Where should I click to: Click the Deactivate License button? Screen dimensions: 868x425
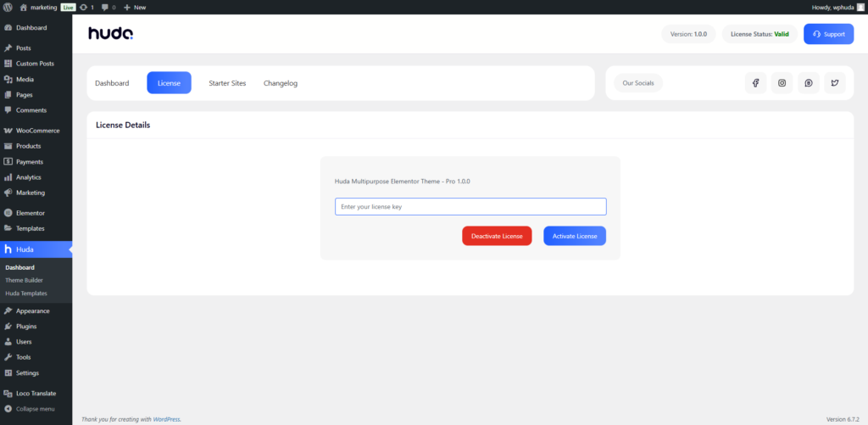[497, 236]
